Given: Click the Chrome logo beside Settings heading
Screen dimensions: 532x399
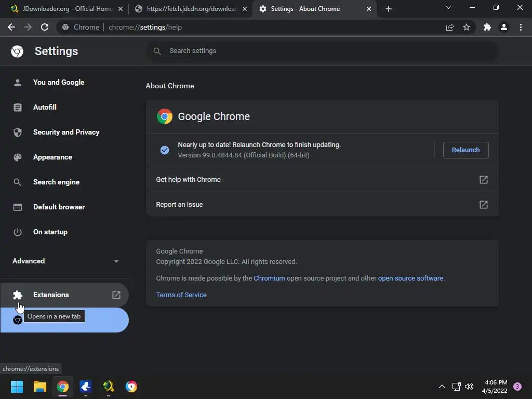Looking at the screenshot, I should 17,51.
